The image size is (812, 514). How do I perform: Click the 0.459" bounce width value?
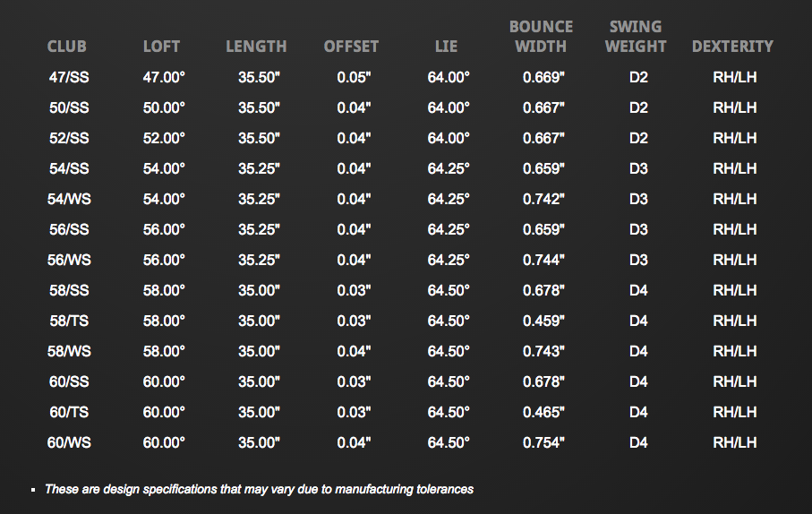[543, 321]
